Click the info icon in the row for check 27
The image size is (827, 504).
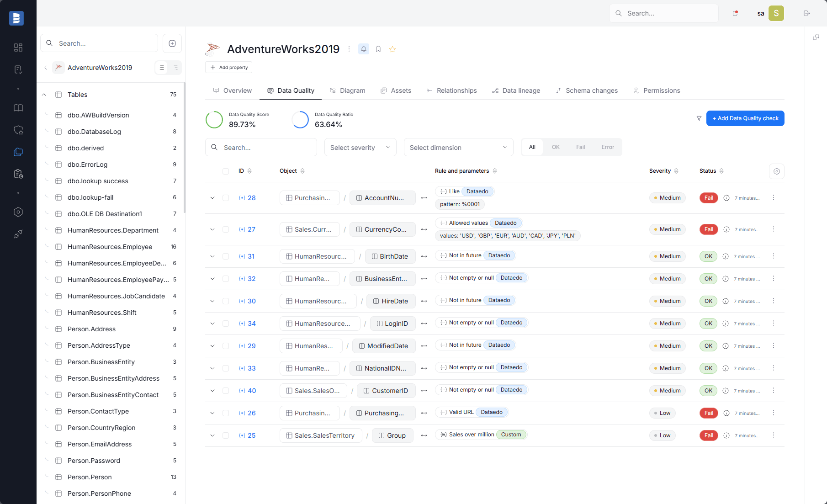[x=726, y=229]
